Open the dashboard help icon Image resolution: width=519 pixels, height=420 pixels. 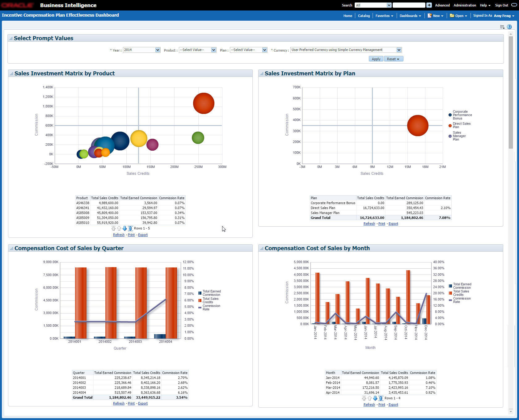pyautogui.click(x=509, y=27)
